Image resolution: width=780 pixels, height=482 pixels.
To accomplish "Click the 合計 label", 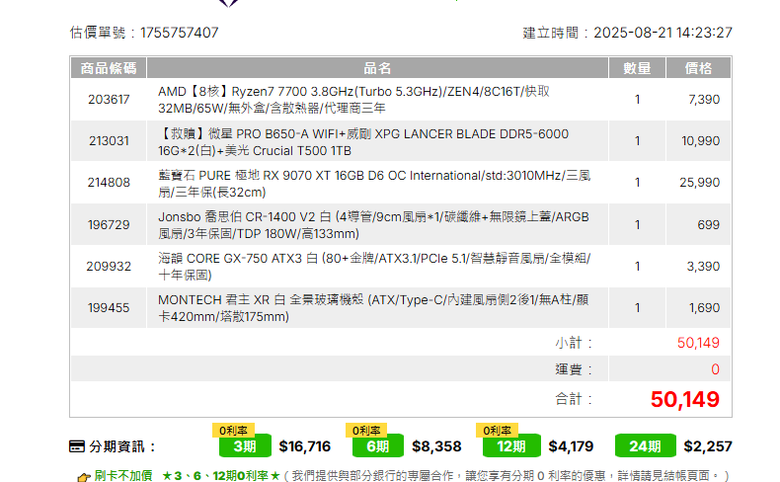I will click(574, 399).
